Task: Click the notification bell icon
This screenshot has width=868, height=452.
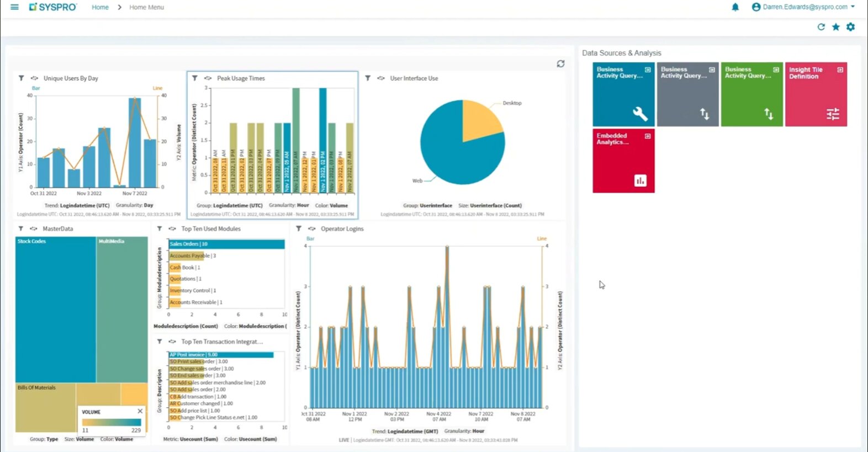Action: [735, 7]
